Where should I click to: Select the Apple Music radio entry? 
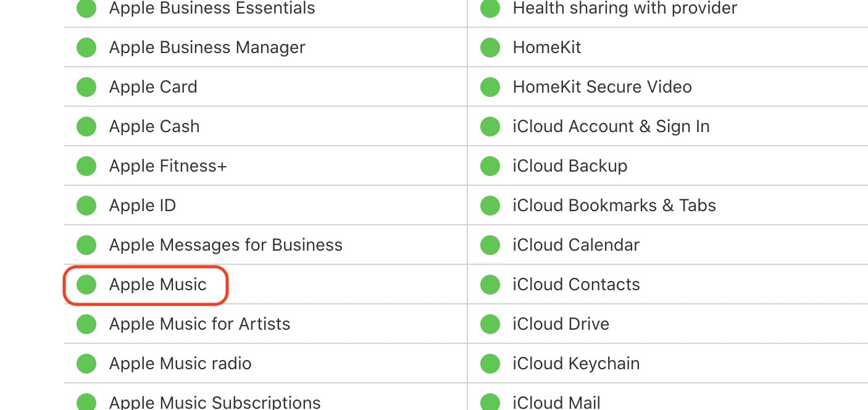pos(180,364)
